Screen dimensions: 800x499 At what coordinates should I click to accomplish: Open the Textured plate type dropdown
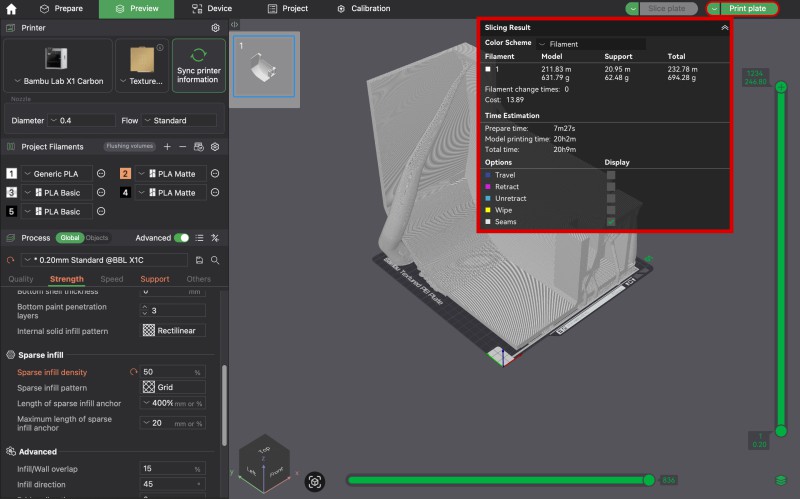click(142, 81)
